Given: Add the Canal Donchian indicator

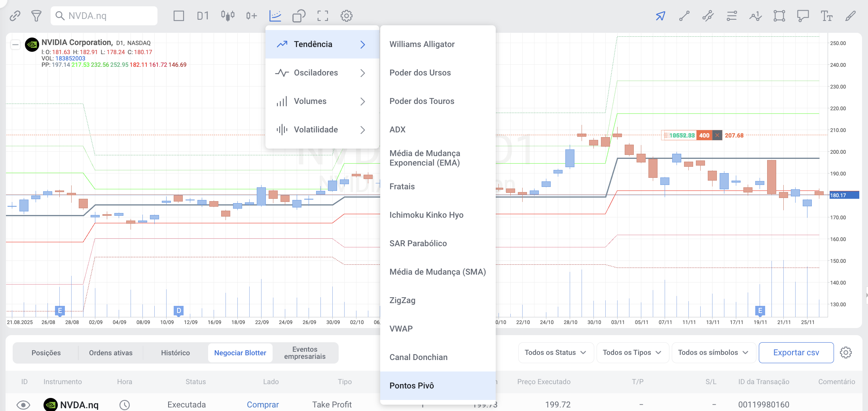Looking at the screenshot, I should pos(438,357).
